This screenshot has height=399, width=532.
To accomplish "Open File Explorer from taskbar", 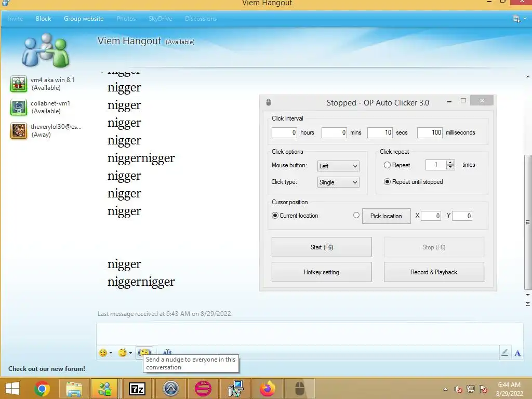I will [x=74, y=389].
